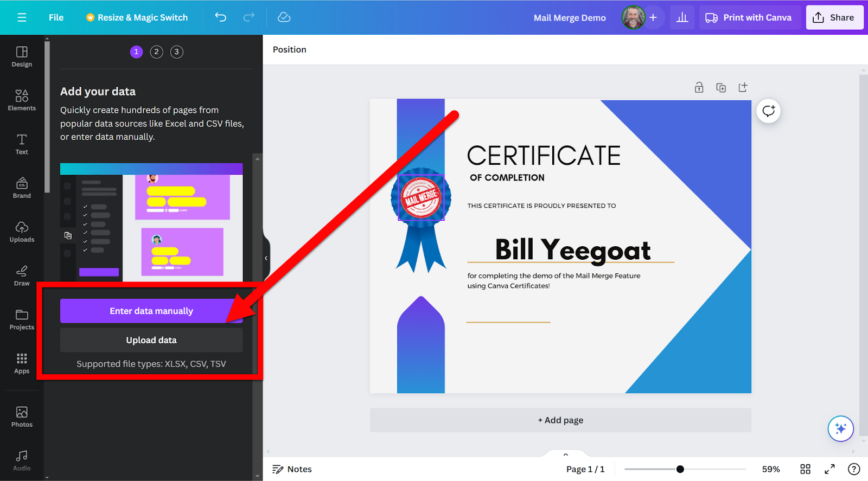Open the Text panel tab
The image size is (868, 481).
point(22,144)
